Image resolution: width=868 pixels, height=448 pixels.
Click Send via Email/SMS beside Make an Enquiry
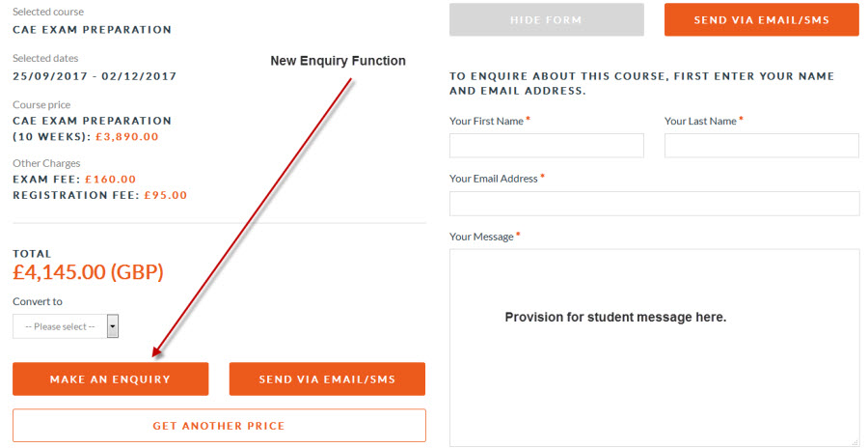coord(327,379)
